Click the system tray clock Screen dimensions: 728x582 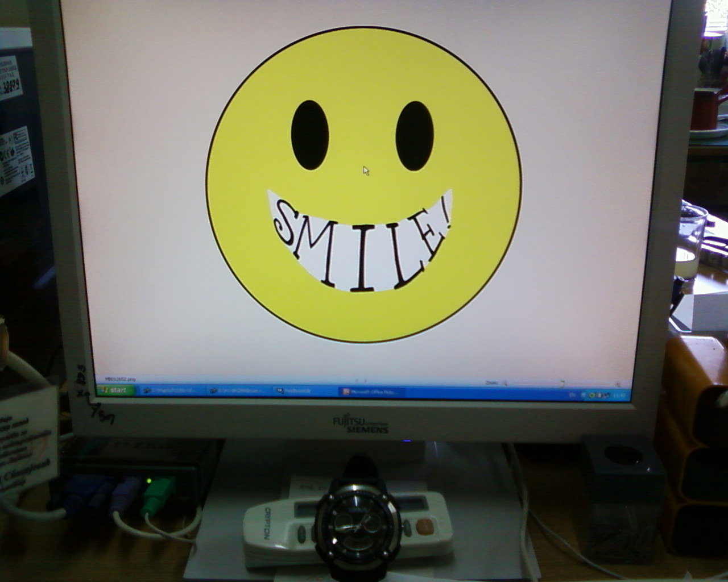(x=621, y=395)
